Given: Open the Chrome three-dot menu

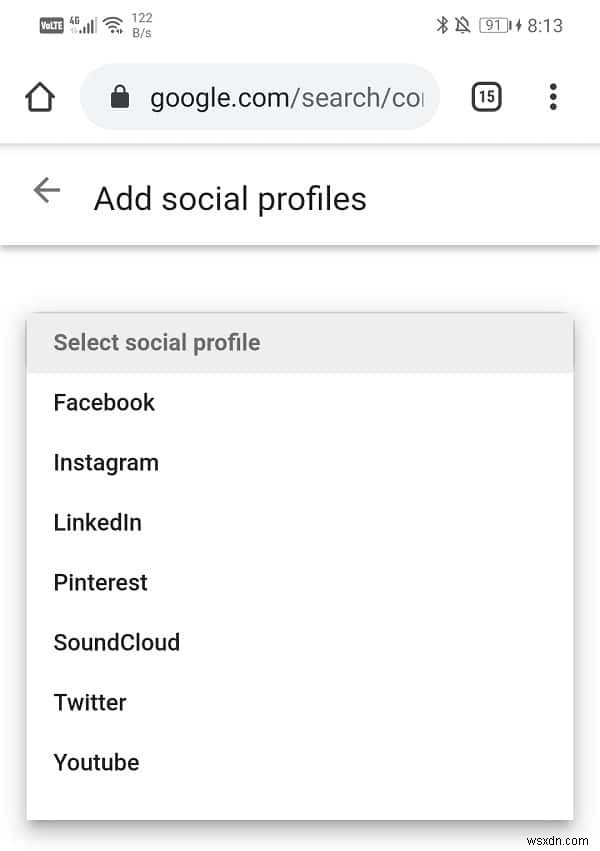Looking at the screenshot, I should point(553,96).
